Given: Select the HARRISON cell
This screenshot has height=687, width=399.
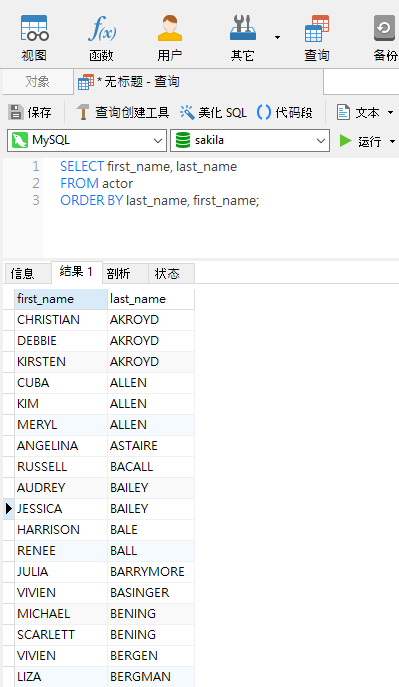Looking at the screenshot, I should click(61, 530).
